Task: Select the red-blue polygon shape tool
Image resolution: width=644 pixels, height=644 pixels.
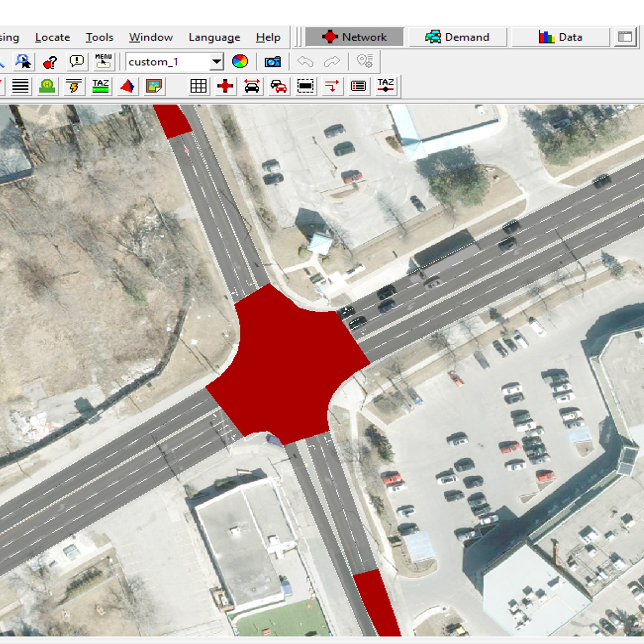Action: 127,86
